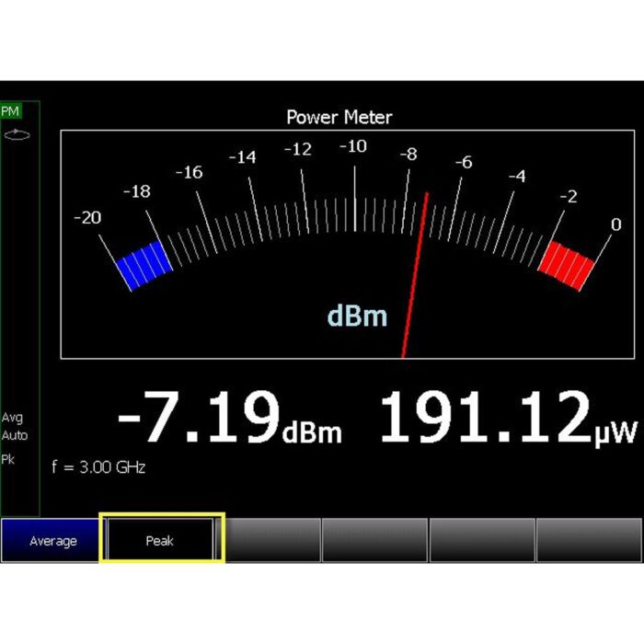The image size is (644, 644).
Task: Click the continuous sweep loop icon
Action: [x=13, y=133]
